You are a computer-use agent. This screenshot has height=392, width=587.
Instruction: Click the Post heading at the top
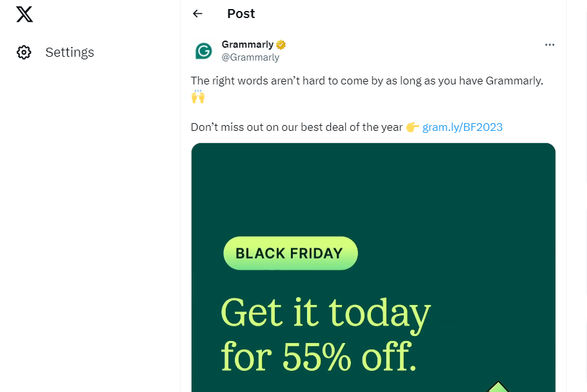(x=241, y=14)
